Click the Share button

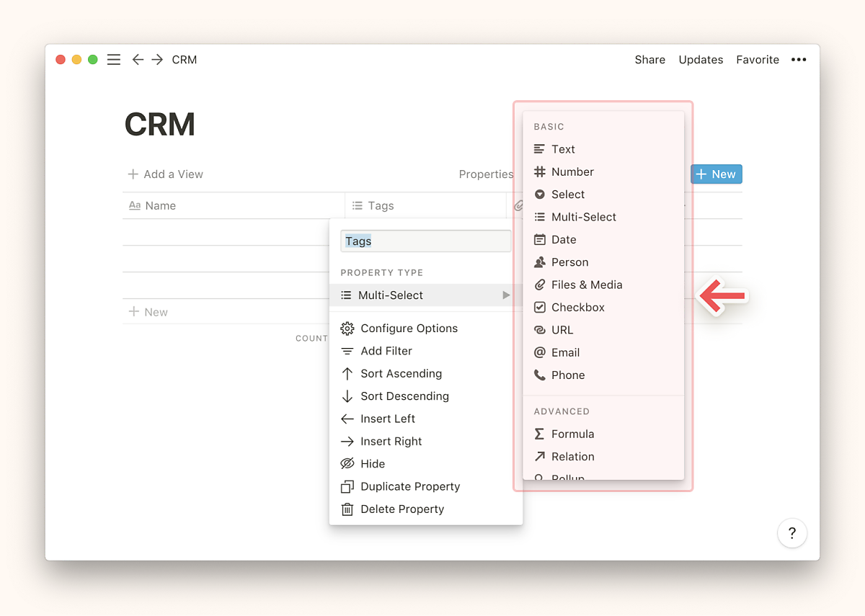650,60
